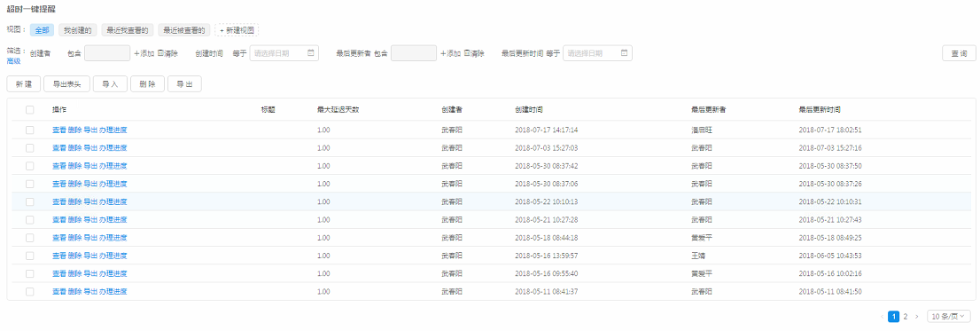Click 查看 in row created 2018-05-22 10:10:13
This screenshot has height=331, width=980.
58,201
